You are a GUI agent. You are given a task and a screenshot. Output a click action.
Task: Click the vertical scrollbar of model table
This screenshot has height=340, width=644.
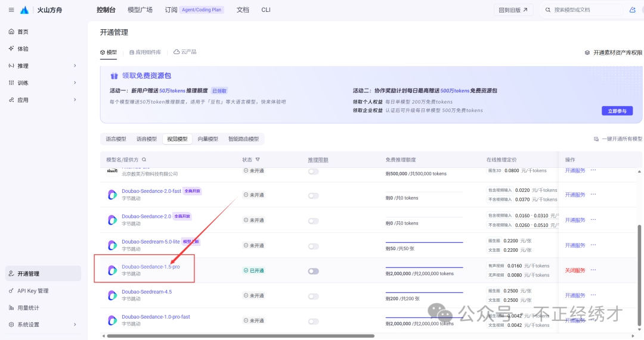pyautogui.click(x=639, y=276)
